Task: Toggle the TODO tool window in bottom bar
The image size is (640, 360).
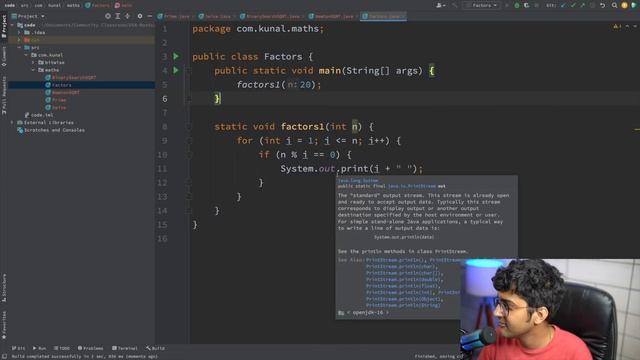Action: [62, 348]
